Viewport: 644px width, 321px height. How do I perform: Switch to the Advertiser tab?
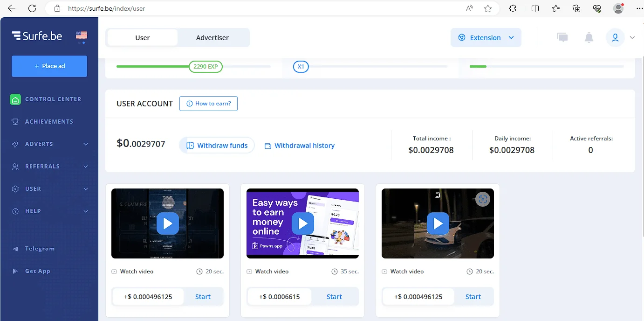[x=212, y=38]
